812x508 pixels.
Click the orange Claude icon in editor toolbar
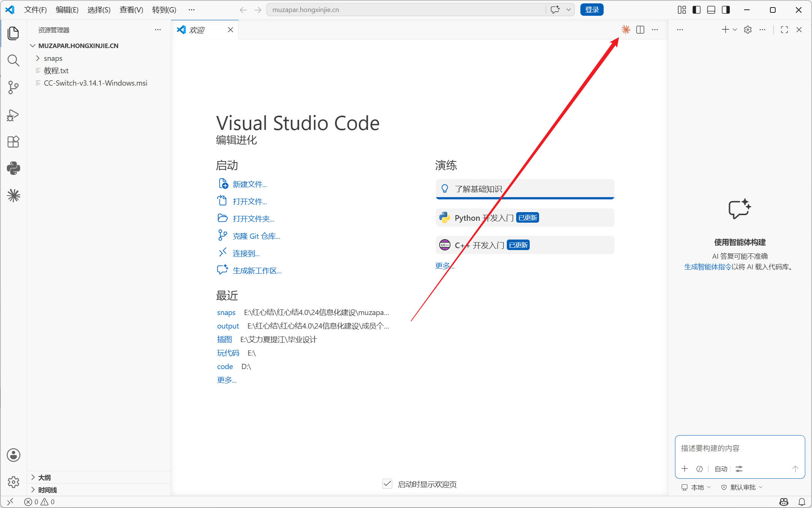tap(625, 30)
